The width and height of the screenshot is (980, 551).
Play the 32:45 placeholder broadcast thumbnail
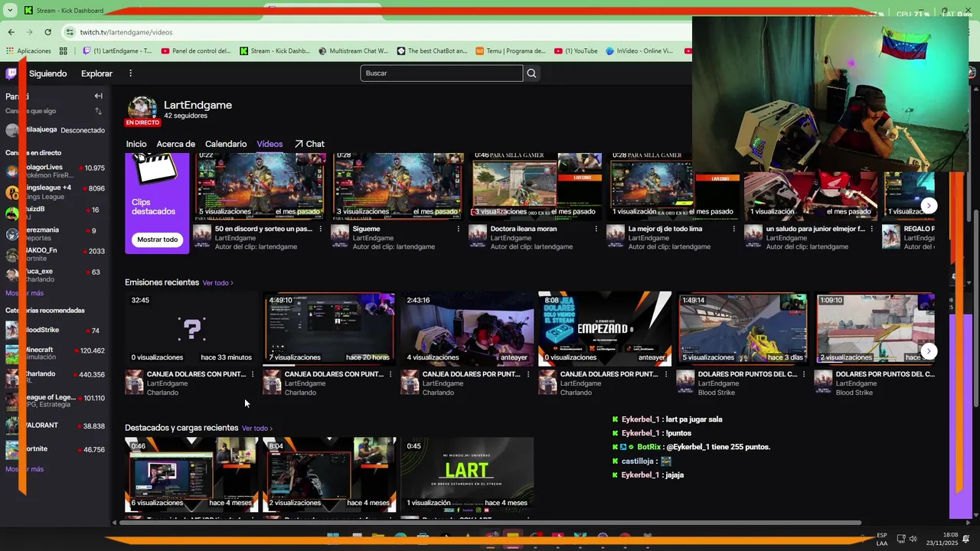point(191,329)
